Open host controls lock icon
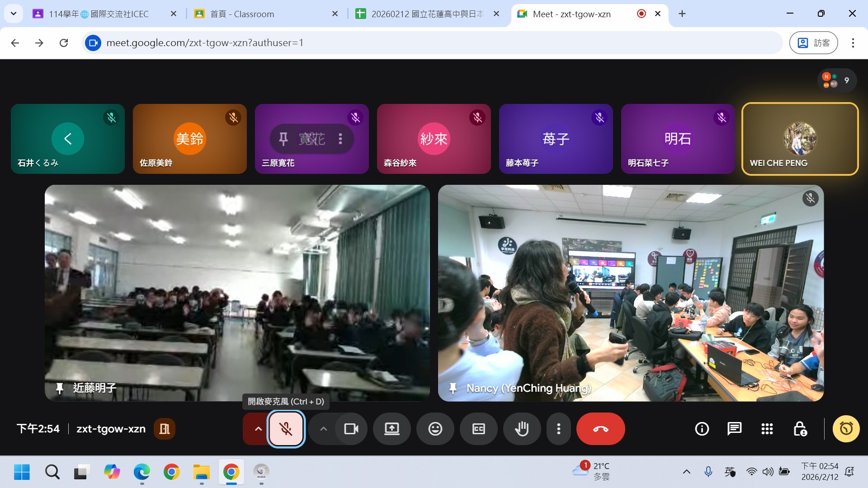Viewport: 868px width, 488px height. pos(800,429)
